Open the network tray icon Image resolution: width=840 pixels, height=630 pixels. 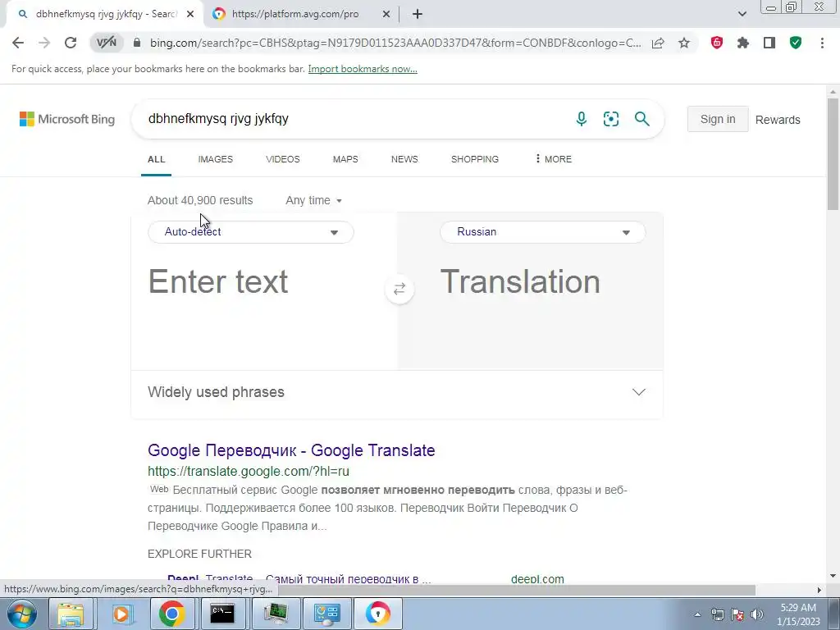point(717,614)
